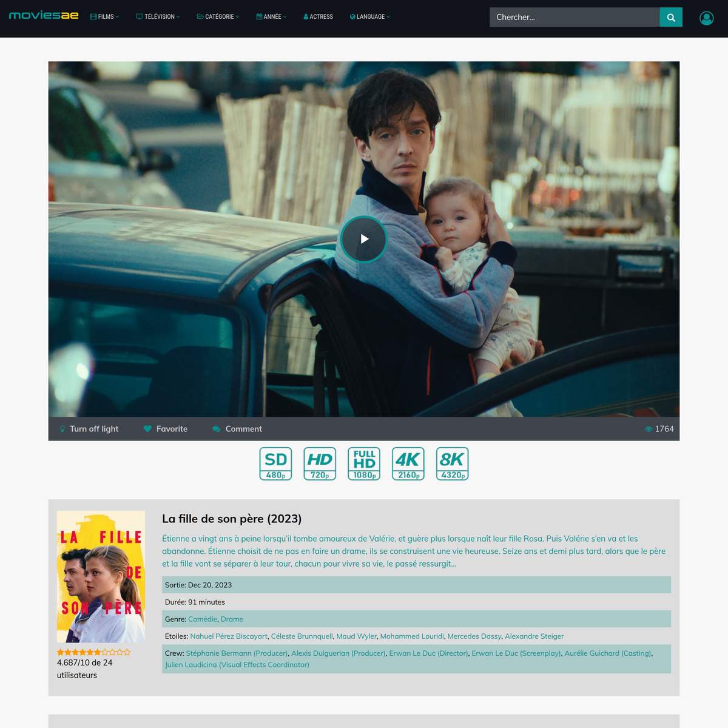Open Maud Wyler actor link
Viewport: 728px width, 728px height.
click(357, 636)
